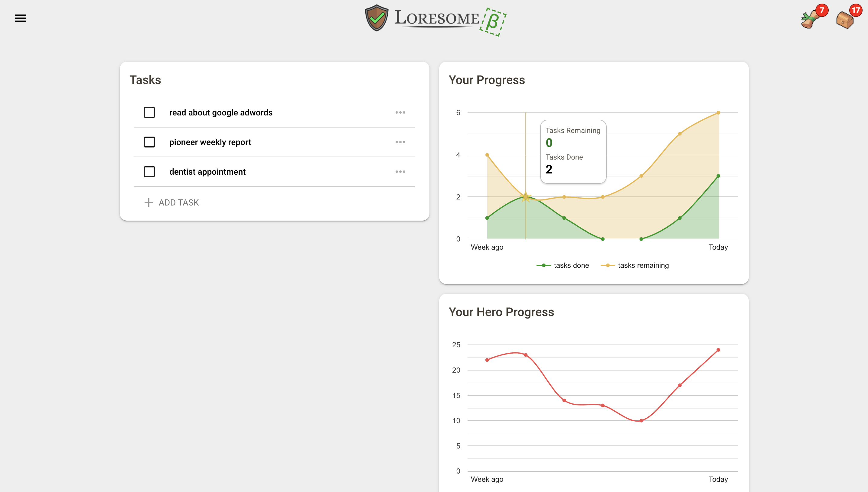
Task: Click the lowest red hero progress point
Action: 641,421
